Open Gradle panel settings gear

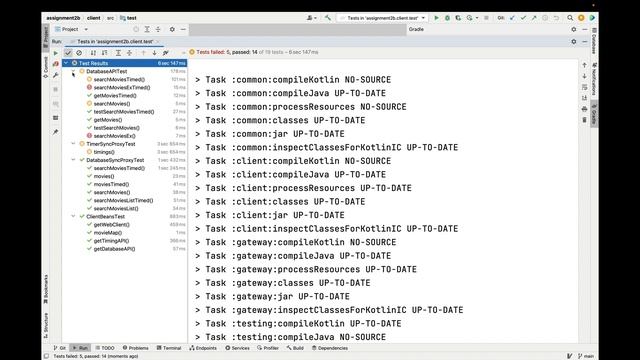pos(574,29)
